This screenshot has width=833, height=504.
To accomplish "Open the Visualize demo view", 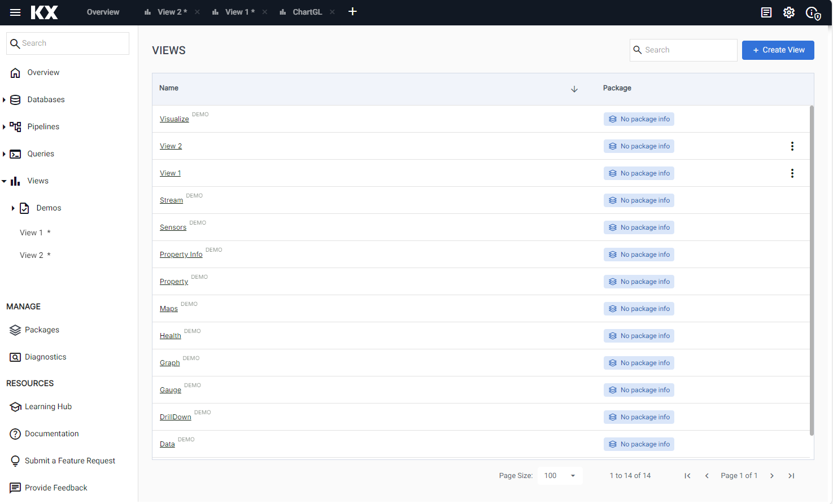I will (x=174, y=119).
